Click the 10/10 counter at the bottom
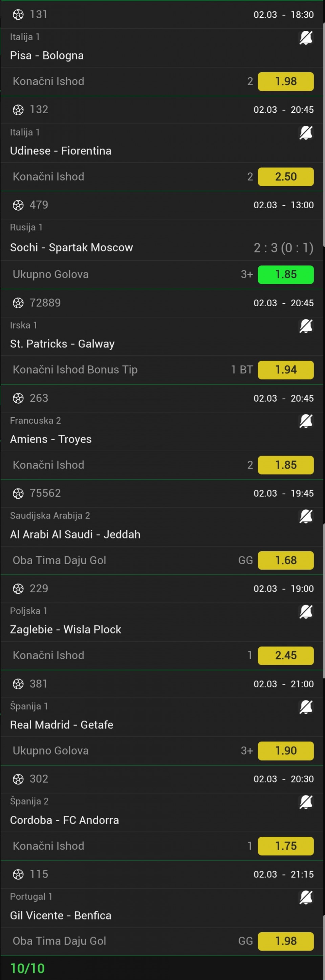Screen dimensions: 325x980 click(x=27, y=968)
